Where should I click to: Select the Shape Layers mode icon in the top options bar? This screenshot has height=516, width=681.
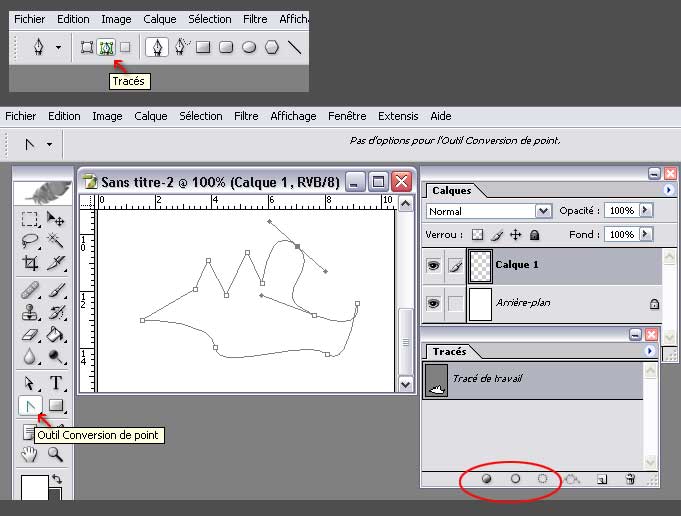pyautogui.click(x=87, y=47)
